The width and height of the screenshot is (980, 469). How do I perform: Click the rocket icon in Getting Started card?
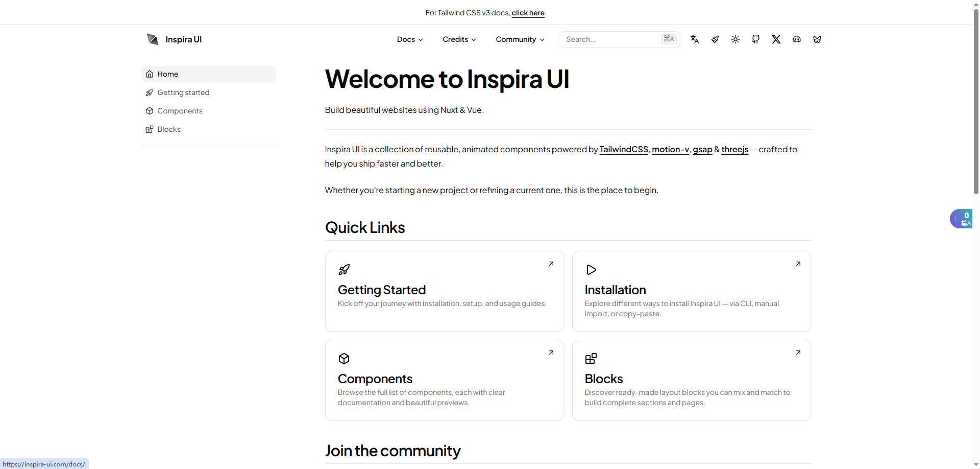344,270
